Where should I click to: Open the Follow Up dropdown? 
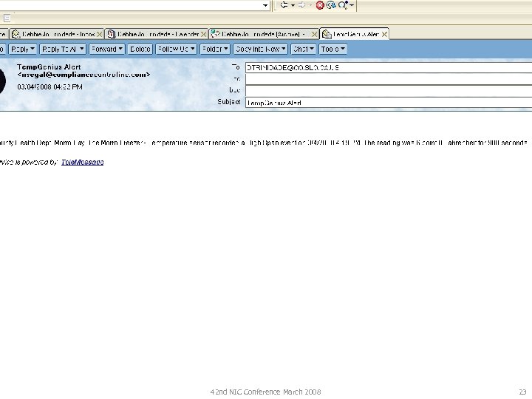pos(176,50)
